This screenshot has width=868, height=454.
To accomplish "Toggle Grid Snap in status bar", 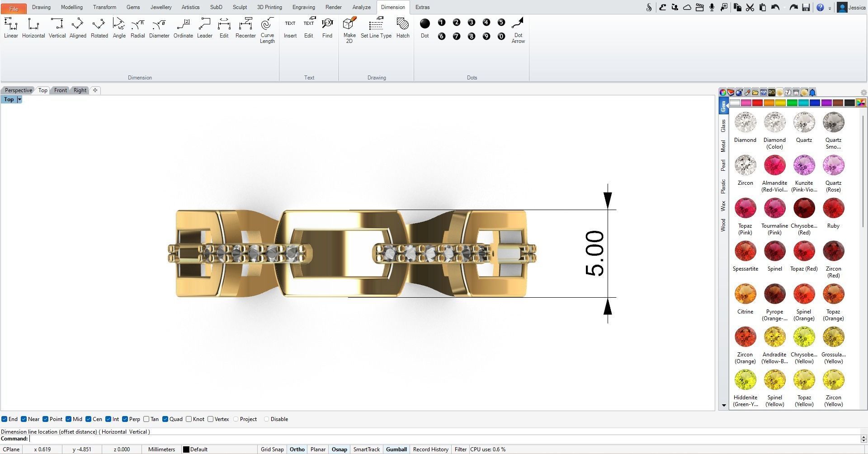I will coord(272,449).
